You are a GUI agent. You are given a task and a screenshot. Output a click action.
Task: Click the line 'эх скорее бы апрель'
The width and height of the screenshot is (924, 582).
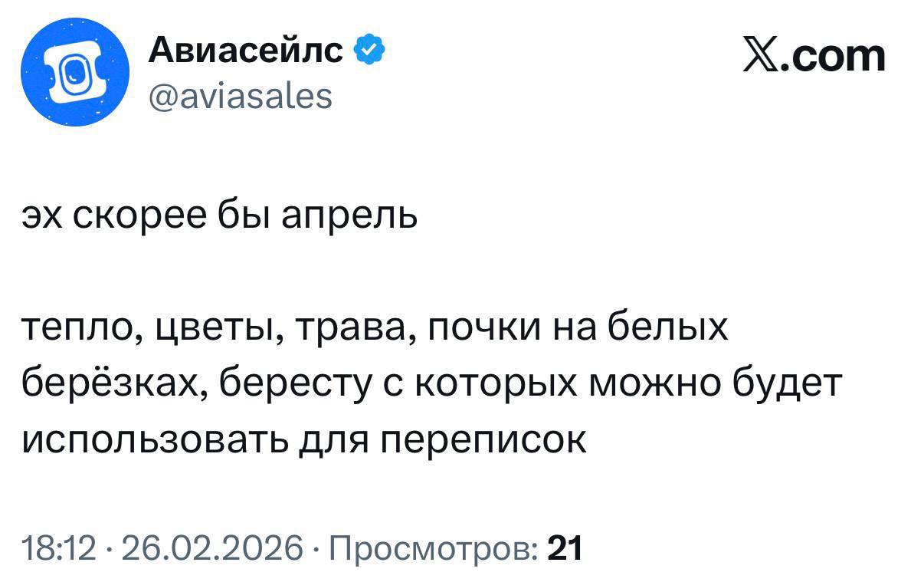[219, 215]
